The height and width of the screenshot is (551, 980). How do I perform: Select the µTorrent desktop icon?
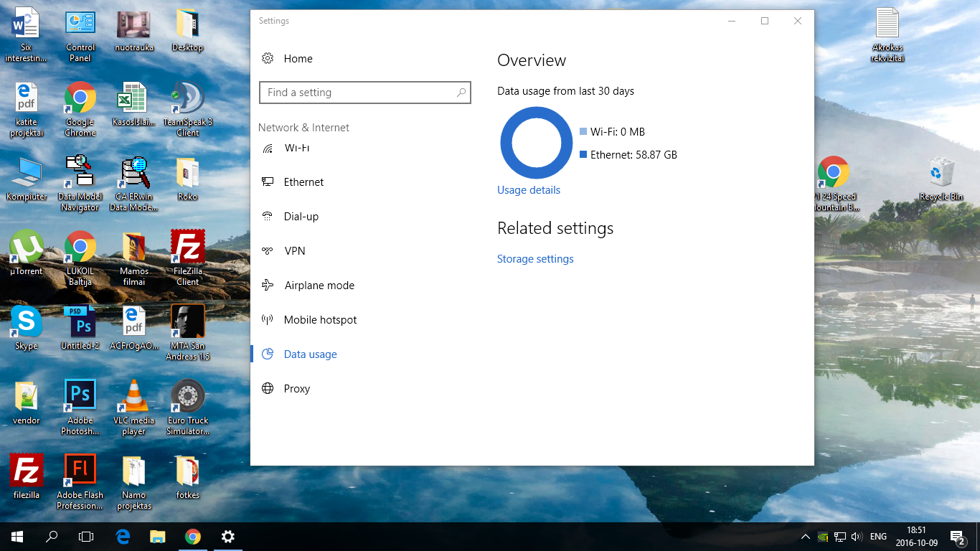pos(27,253)
